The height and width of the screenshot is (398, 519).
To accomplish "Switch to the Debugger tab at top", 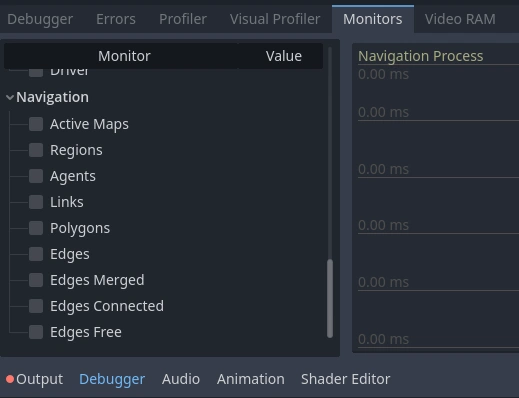I will tap(40, 19).
